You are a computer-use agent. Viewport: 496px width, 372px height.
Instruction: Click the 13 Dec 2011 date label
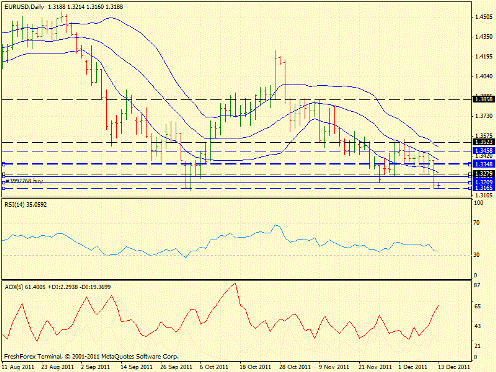tap(454, 367)
